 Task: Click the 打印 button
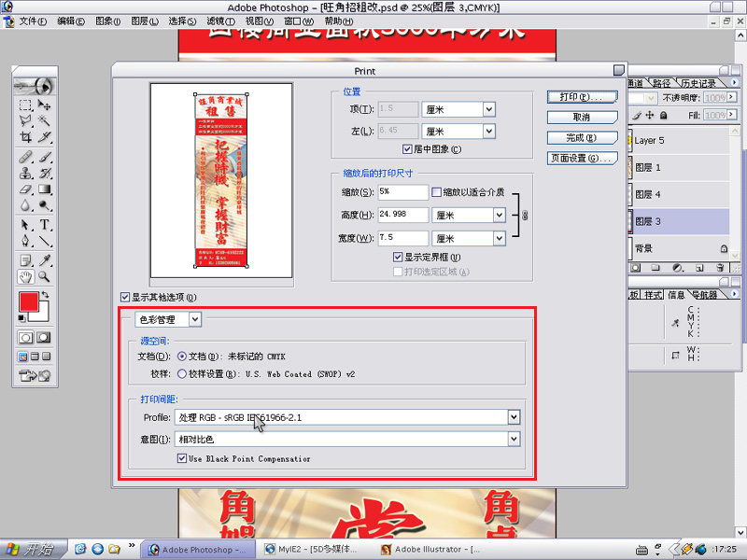coord(582,97)
